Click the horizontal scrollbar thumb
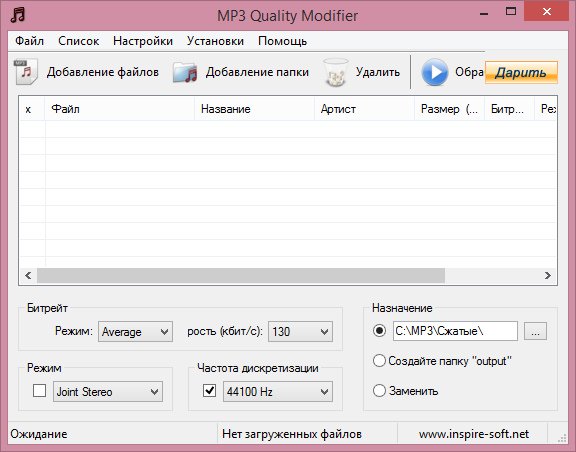The width and height of the screenshot is (576, 452). point(241,275)
